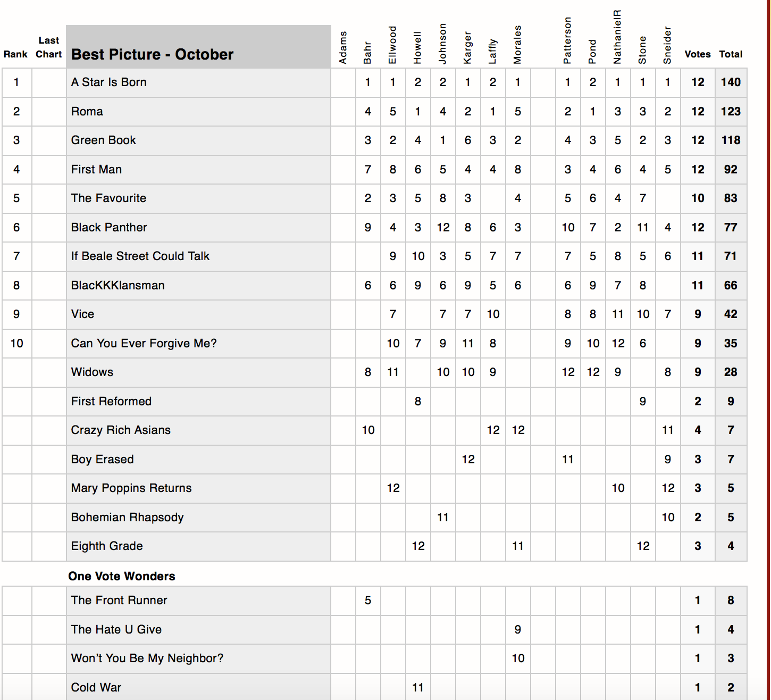Click the 'Black Panther' film cell
Screen dimensions: 771x700
109,228
